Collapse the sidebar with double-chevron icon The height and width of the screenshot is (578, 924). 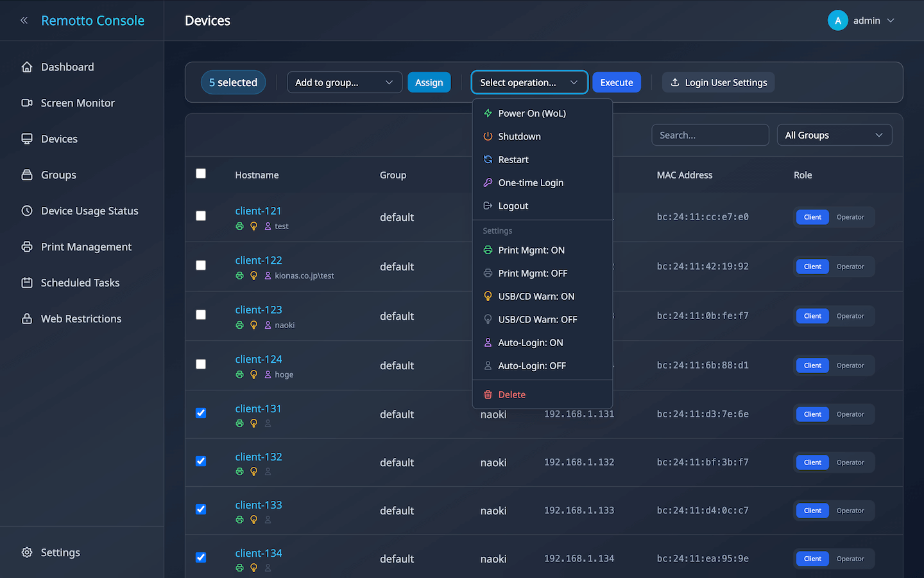tap(24, 21)
